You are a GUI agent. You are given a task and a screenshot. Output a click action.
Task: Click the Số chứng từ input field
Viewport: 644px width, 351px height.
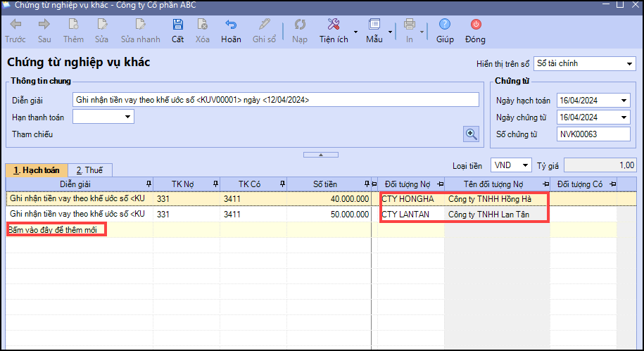click(593, 134)
